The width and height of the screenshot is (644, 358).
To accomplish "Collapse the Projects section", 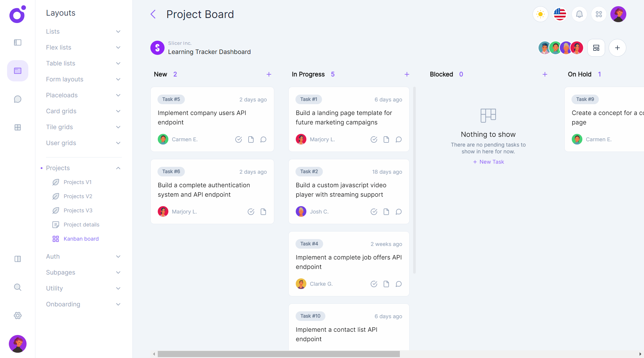I will [x=118, y=168].
